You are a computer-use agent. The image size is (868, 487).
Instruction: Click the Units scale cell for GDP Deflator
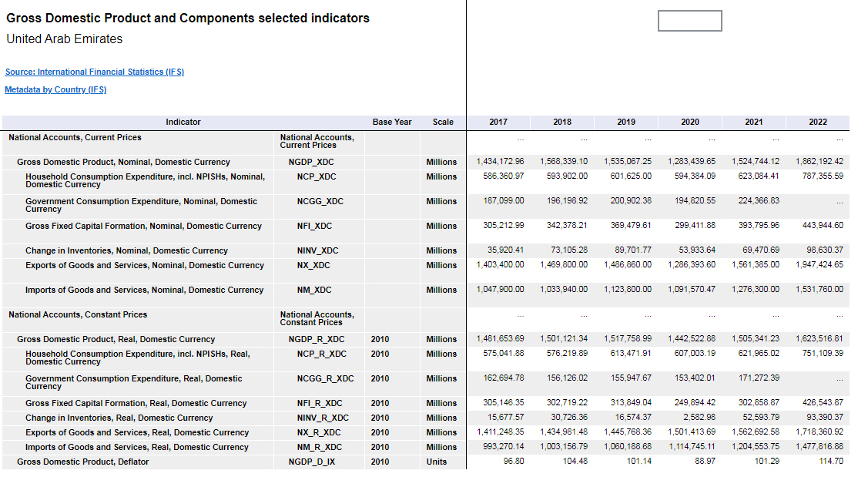pyautogui.click(x=437, y=462)
